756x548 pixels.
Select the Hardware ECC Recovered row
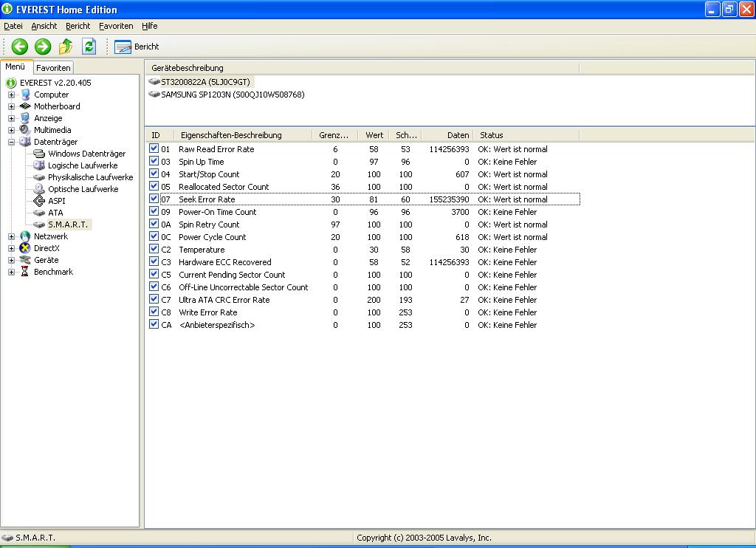[364, 262]
